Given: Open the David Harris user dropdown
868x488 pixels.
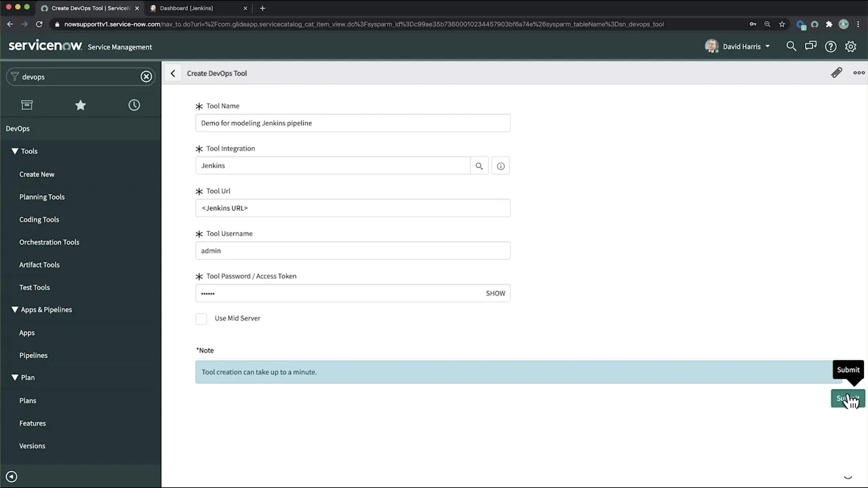Looking at the screenshot, I should point(742,46).
